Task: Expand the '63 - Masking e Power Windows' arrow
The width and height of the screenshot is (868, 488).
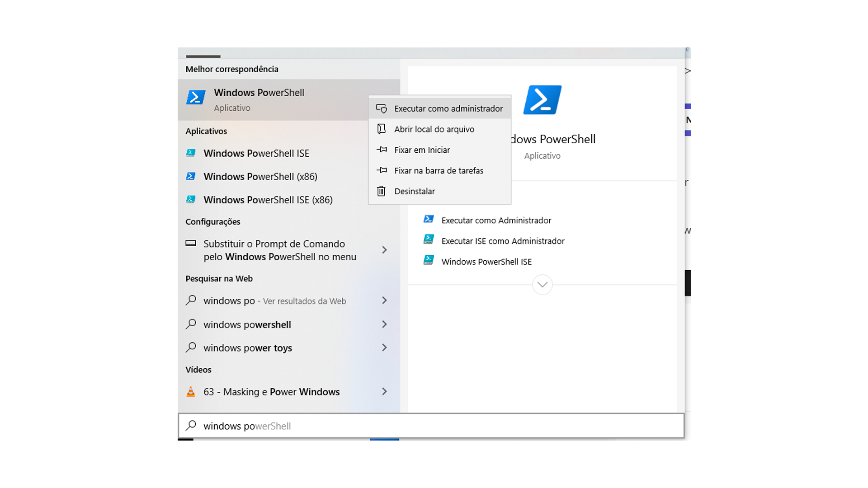Action: (x=384, y=391)
